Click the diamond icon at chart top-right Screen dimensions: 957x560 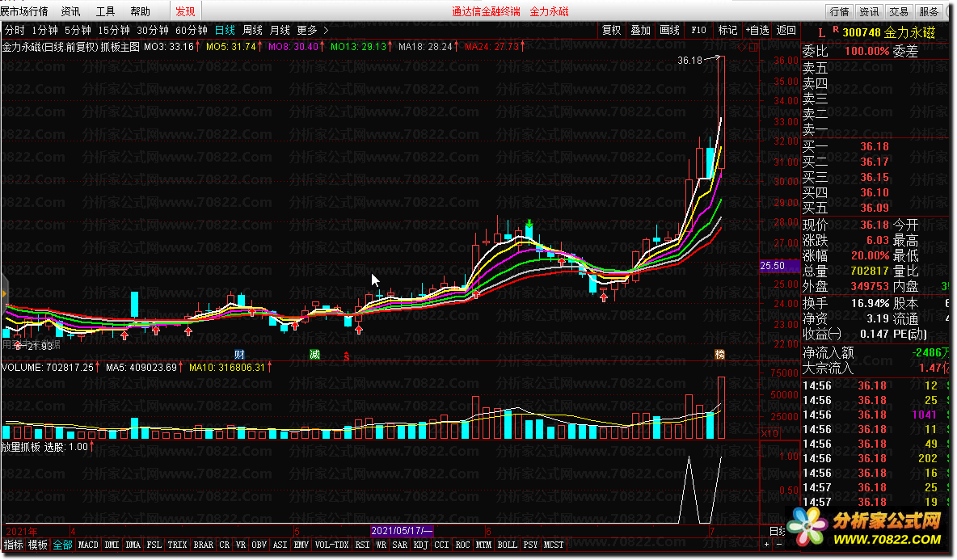click(741, 47)
